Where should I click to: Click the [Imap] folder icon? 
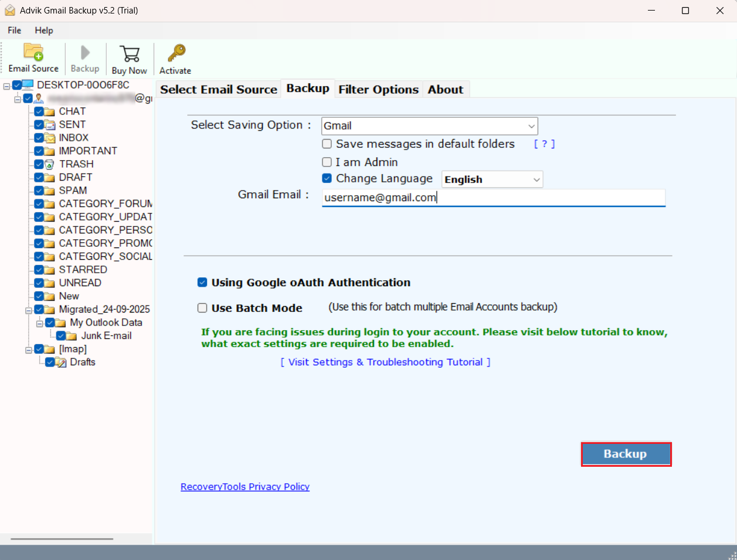click(x=50, y=349)
